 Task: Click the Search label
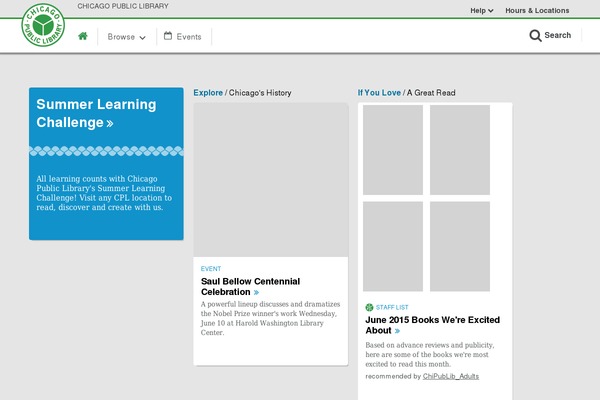click(558, 35)
